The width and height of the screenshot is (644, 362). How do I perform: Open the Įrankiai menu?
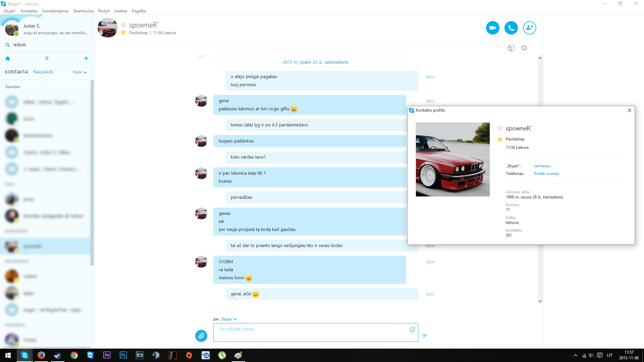(x=121, y=11)
